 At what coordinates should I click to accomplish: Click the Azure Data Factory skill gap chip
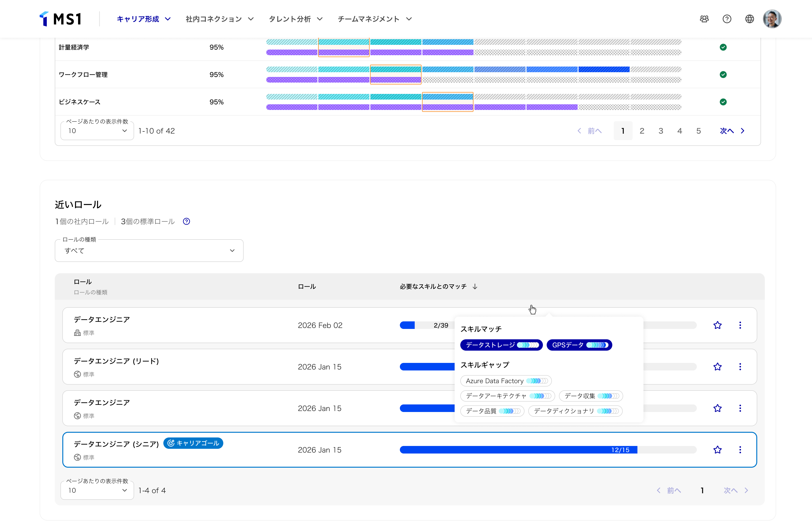click(x=506, y=381)
